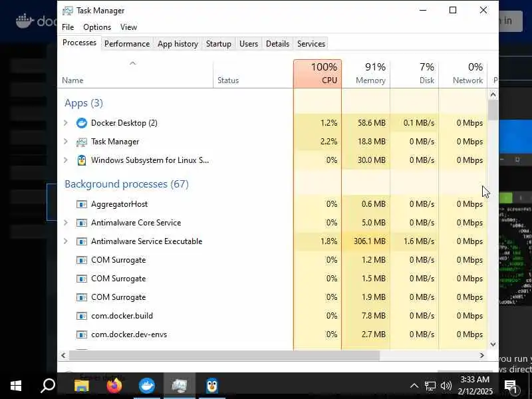This screenshot has width=532, height=399.
Task: Click the Antimalware Core Service icon
Action: coord(81,223)
